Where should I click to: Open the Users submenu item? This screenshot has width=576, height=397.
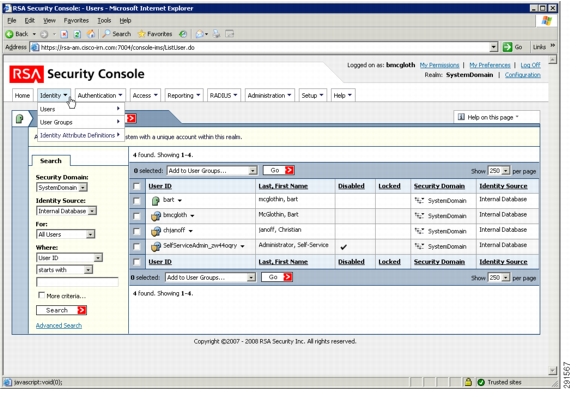[x=80, y=109]
